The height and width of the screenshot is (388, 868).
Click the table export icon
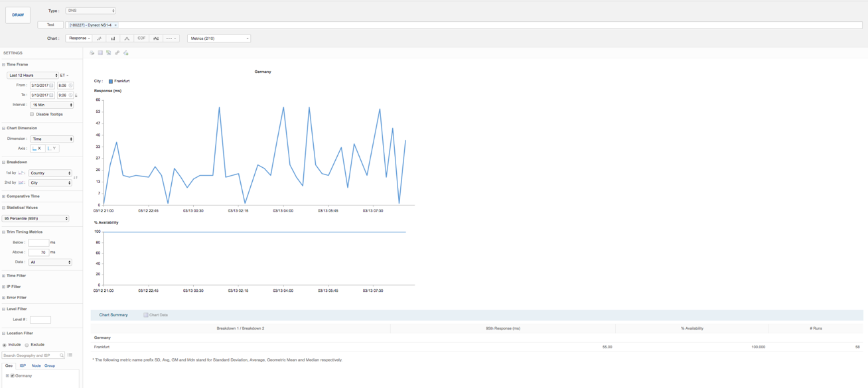coord(100,53)
